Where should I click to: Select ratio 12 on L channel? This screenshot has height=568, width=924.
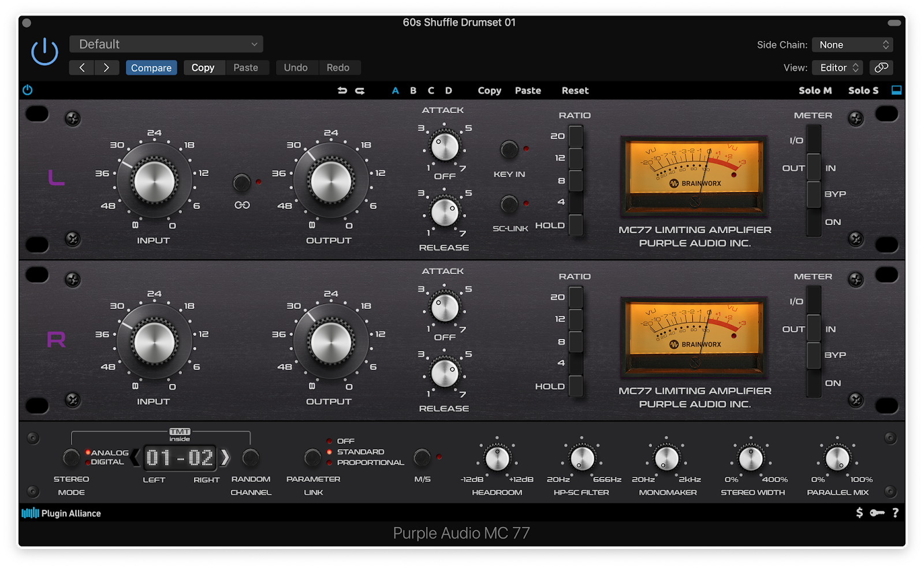pyautogui.click(x=576, y=158)
